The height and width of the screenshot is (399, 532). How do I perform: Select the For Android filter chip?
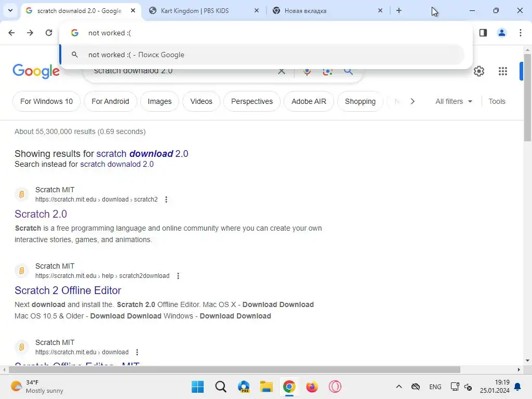point(110,101)
